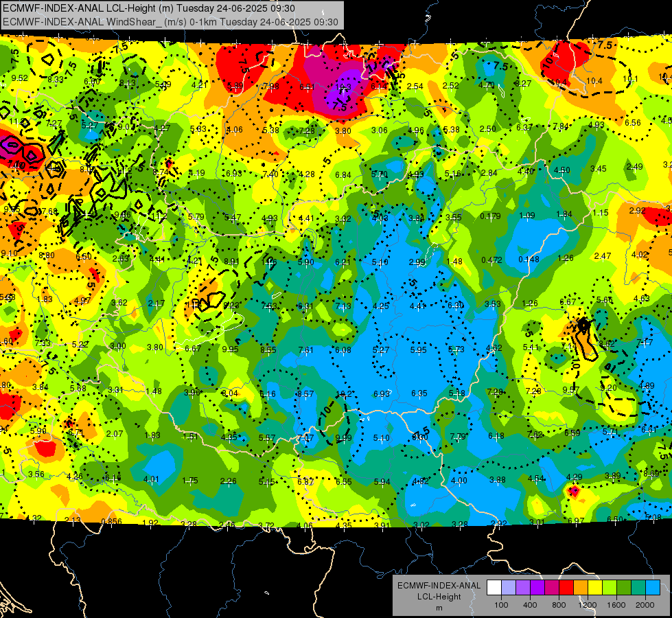The image size is (672, 618).
Task: Click the grid value 6.08
Action: [x=343, y=350]
